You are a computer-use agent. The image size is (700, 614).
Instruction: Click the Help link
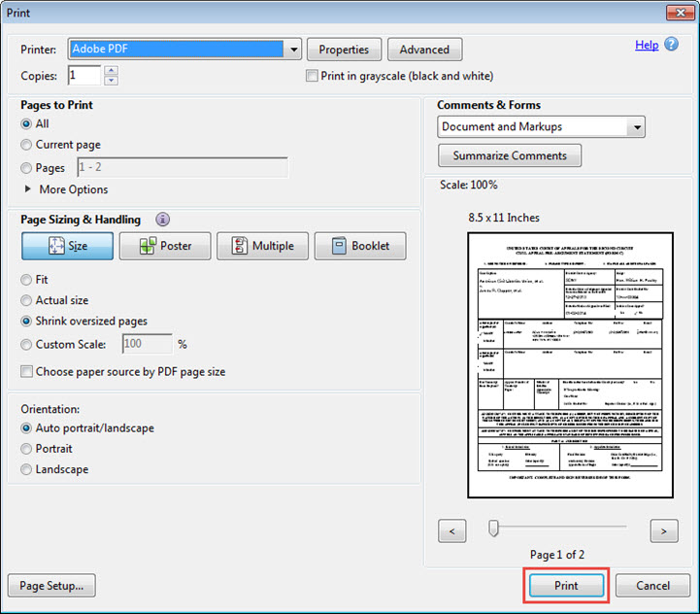647,45
